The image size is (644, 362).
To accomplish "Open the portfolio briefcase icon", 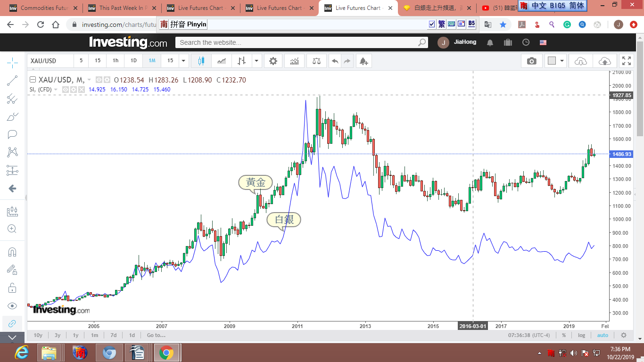I will pos(508,42).
